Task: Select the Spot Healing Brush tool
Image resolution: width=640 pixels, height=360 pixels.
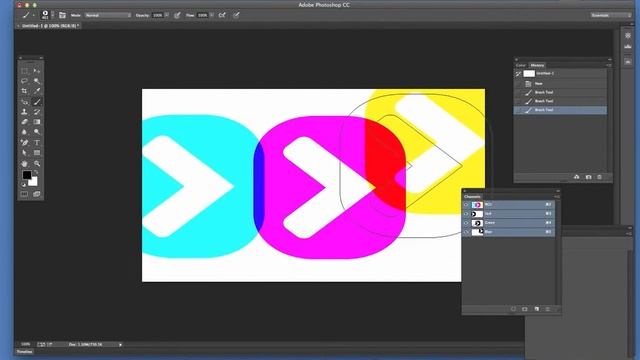Action: [x=24, y=102]
